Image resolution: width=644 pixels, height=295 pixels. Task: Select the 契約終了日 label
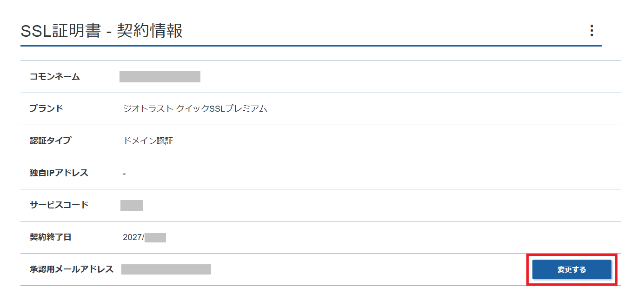click(51, 237)
